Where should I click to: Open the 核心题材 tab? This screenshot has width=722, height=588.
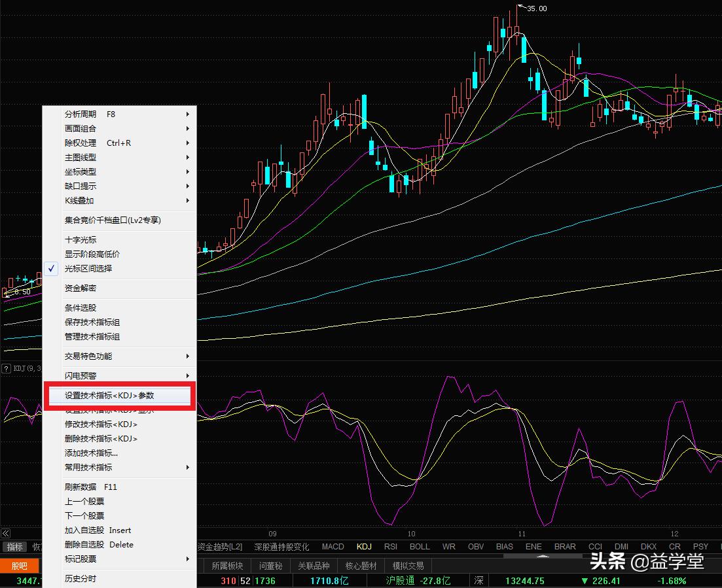pyautogui.click(x=361, y=566)
